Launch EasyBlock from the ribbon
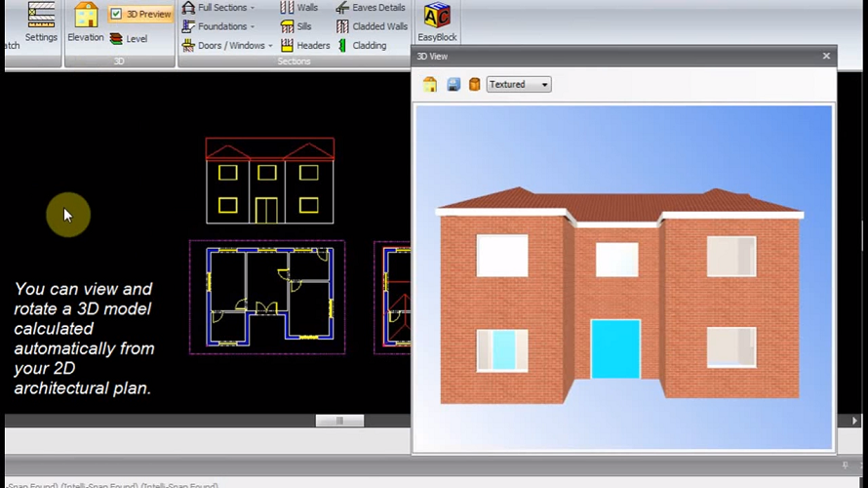Viewport: 868px width, 488px height. (437, 21)
